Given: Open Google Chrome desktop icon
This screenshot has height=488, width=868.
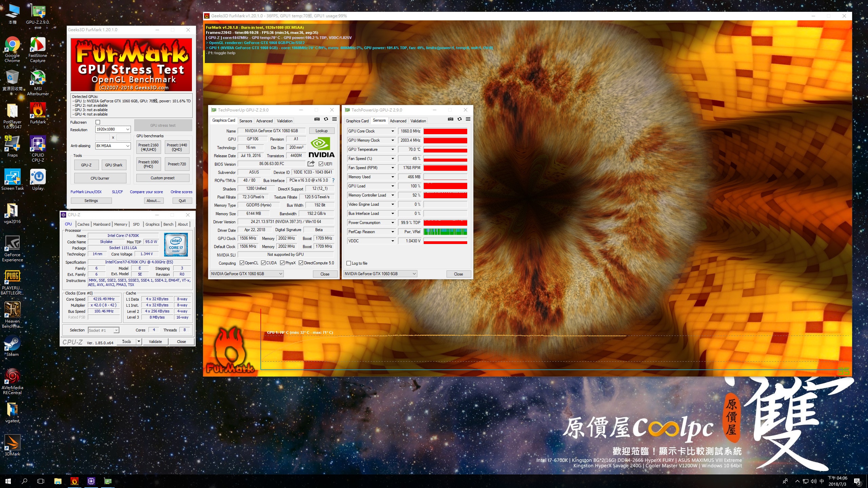Looking at the screenshot, I should (12, 49).
